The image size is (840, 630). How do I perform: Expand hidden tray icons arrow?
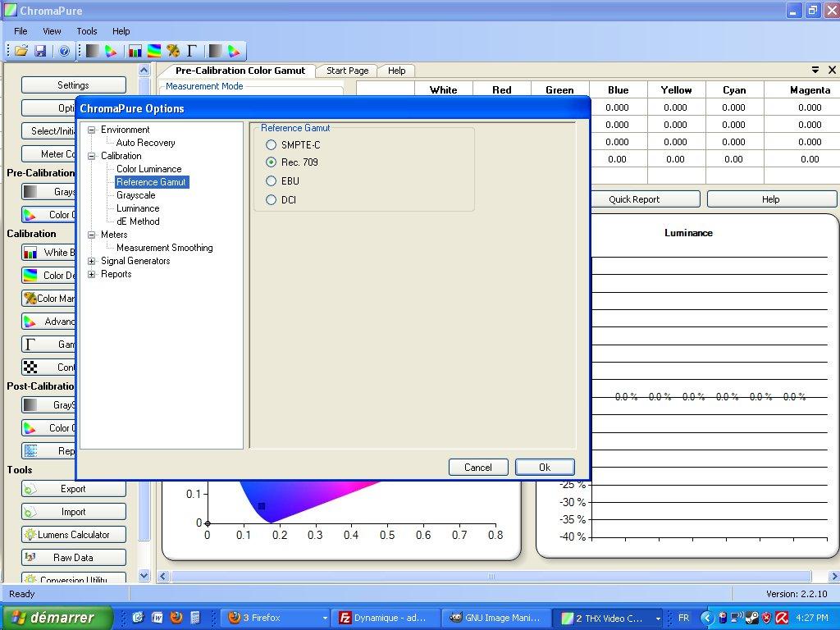[707, 618]
